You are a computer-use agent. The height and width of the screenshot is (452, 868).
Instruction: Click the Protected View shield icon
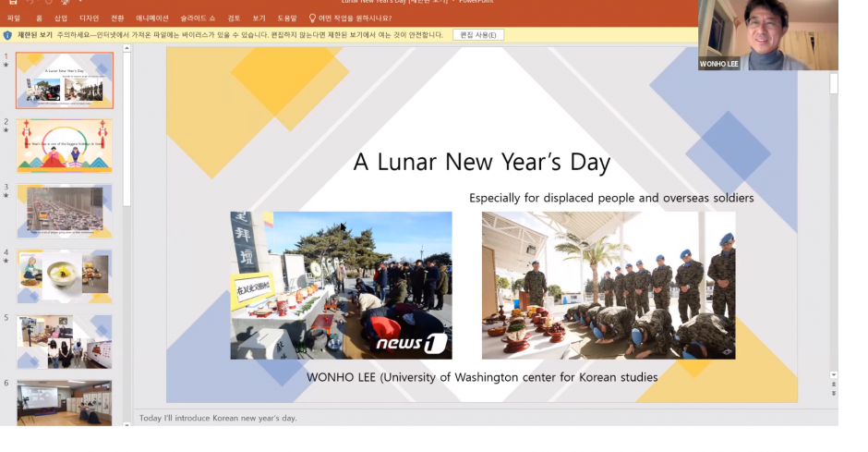point(7,35)
